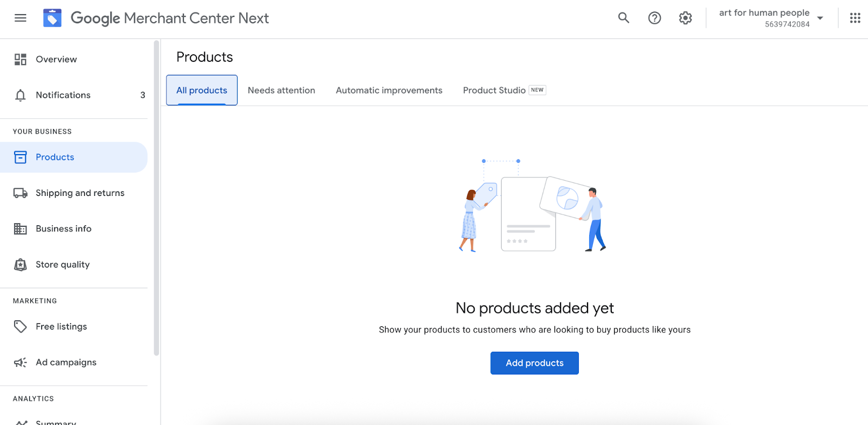
Task: Click the Add products button
Action: tap(534, 363)
